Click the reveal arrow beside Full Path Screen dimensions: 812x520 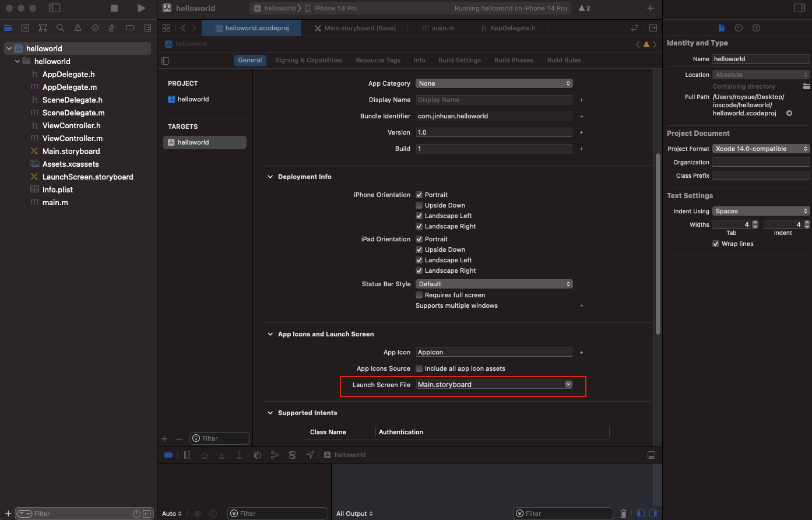tap(789, 113)
